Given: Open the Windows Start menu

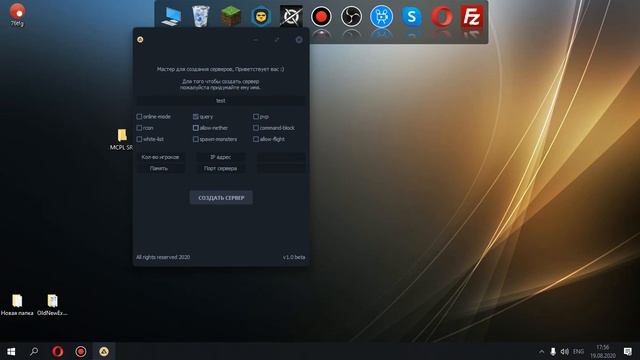Looking at the screenshot, I should [11, 351].
